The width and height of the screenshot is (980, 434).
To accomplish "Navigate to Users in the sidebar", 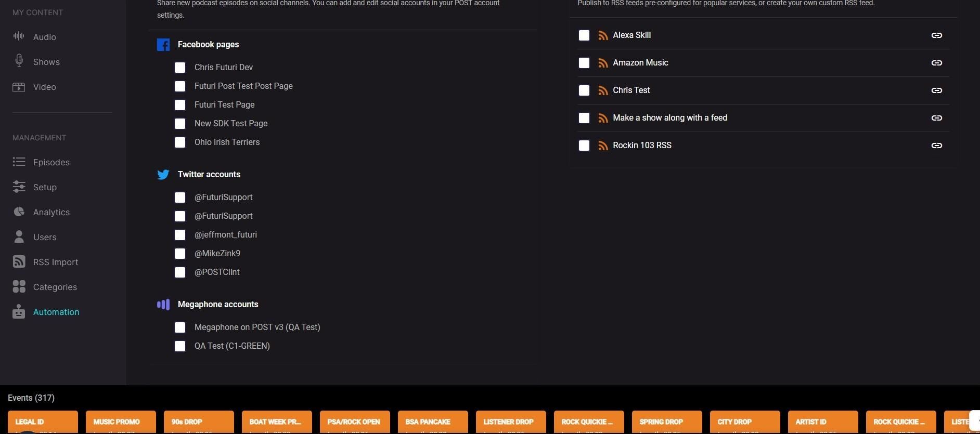I will pos(45,237).
